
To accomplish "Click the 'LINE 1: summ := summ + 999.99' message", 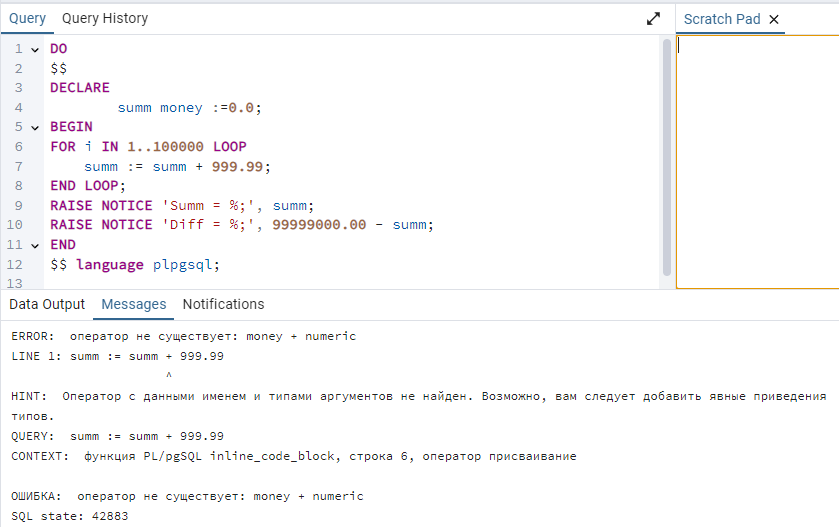I will [117, 356].
